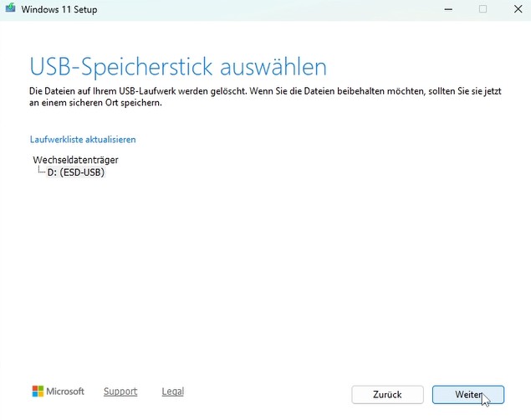The image size is (531, 420).
Task: Minimize the Windows 11 Setup window
Action: (x=448, y=9)
